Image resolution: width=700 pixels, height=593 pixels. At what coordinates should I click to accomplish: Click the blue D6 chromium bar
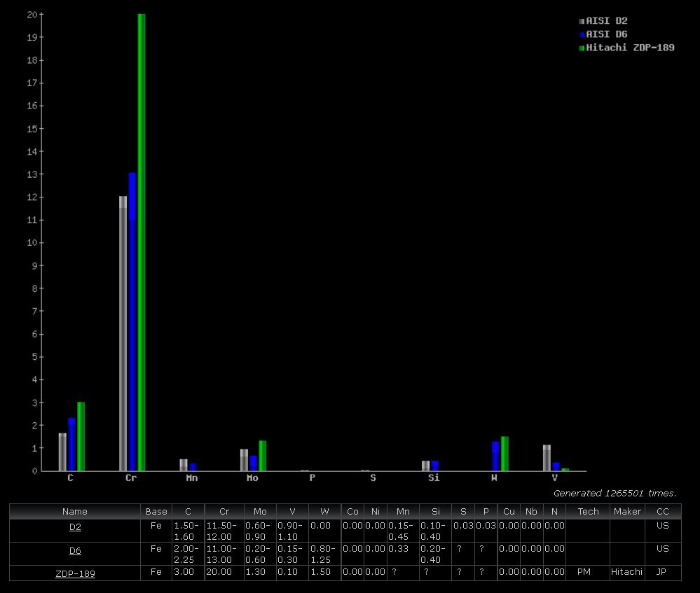(x=132, y=322)
